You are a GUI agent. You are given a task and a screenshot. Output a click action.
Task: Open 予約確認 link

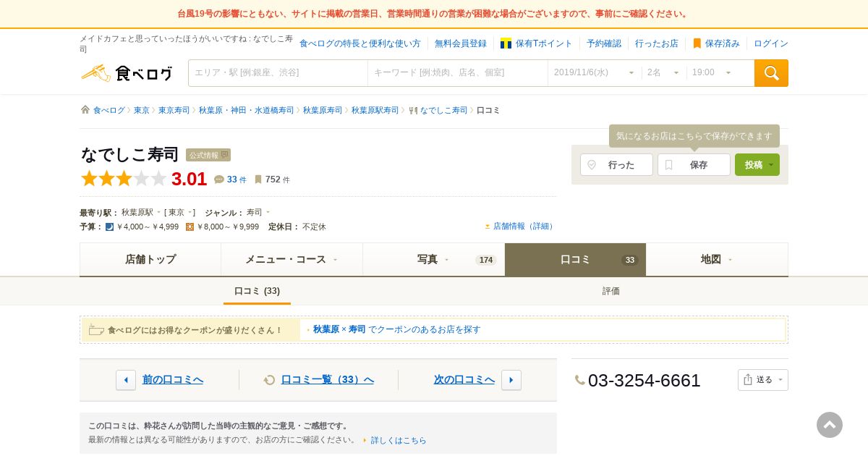click(604, 43)
